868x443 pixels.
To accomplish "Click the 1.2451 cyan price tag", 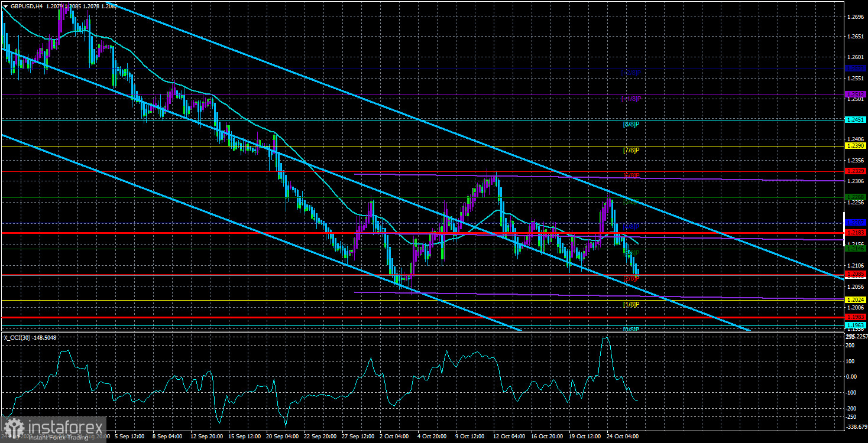I will tap(856, 120).
